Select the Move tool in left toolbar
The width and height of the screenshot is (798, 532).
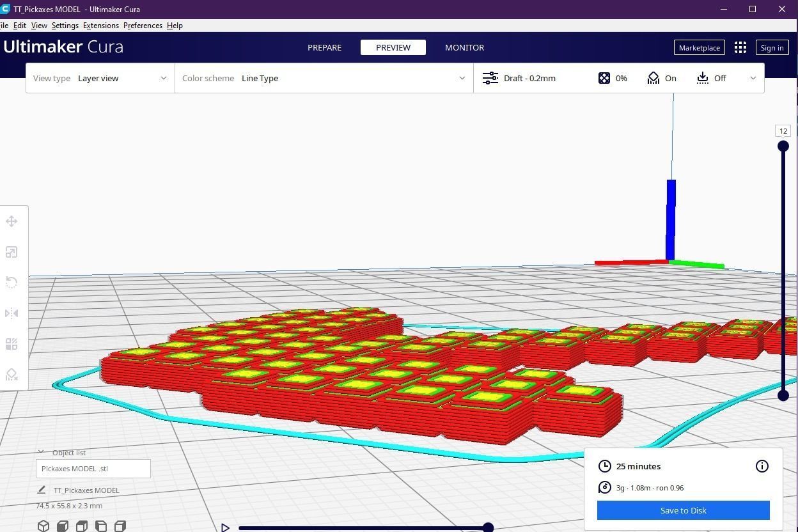click(x=12, y=221)
